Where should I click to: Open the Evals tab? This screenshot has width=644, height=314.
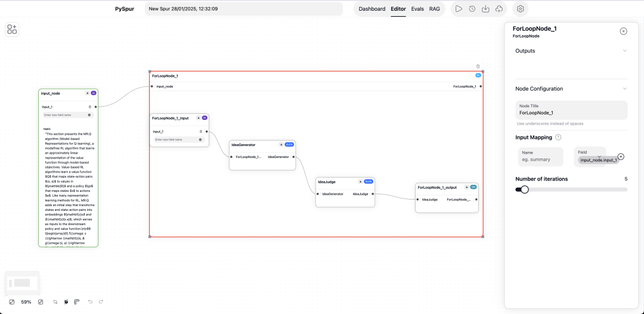pos(417,9)
